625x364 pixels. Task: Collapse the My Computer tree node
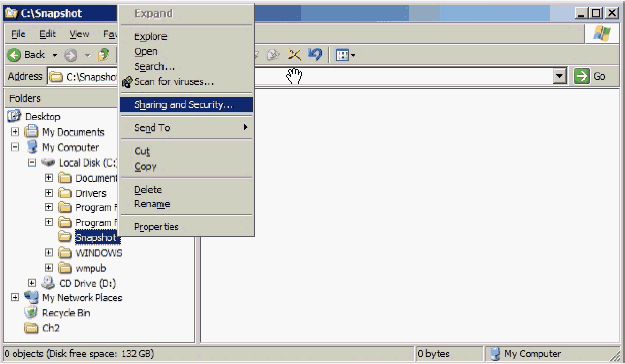tap(15, 147)
